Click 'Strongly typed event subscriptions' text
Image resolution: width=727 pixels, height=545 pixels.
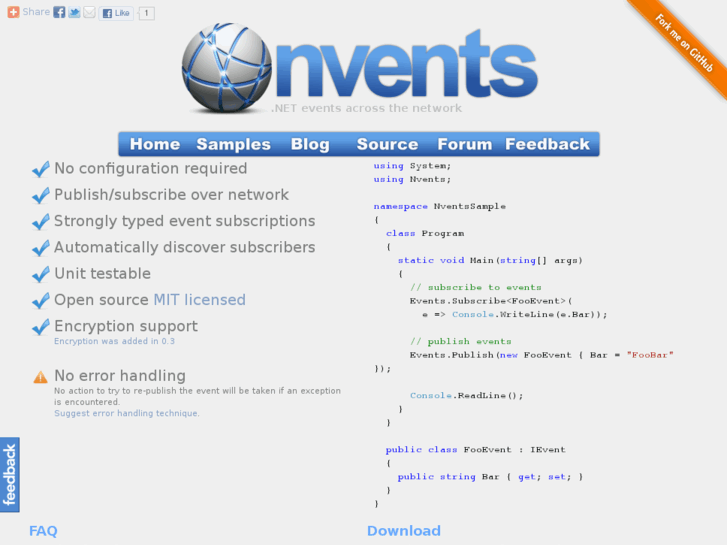[185, 221]
